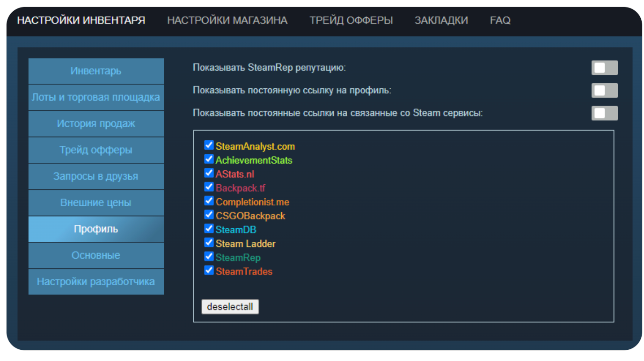Open Основные settings section
Screen dimensions: 644x361
pos(96,255)
